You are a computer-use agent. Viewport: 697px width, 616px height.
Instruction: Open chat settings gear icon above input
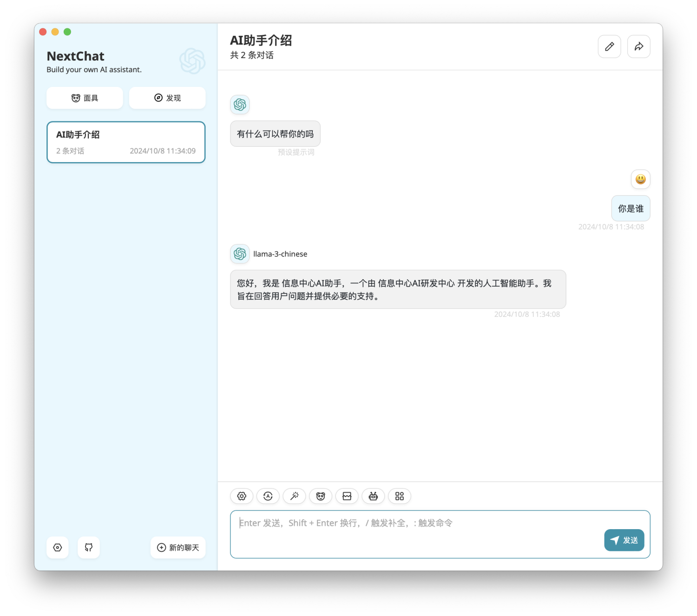(242, 496)
